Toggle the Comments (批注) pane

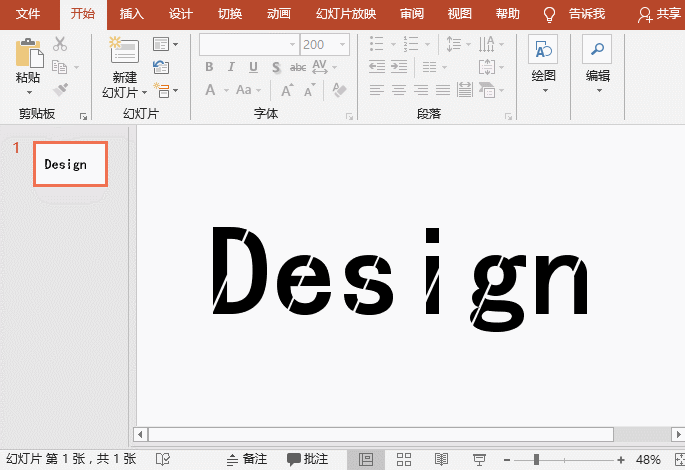(307, 459)
